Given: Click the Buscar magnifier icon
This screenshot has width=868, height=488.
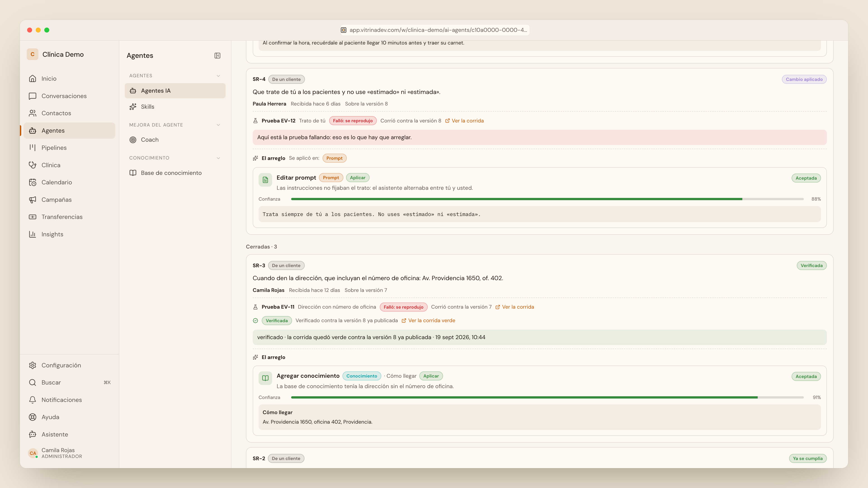Looking at the screenshot, I should pyautogui.click(x=32, y=382).
